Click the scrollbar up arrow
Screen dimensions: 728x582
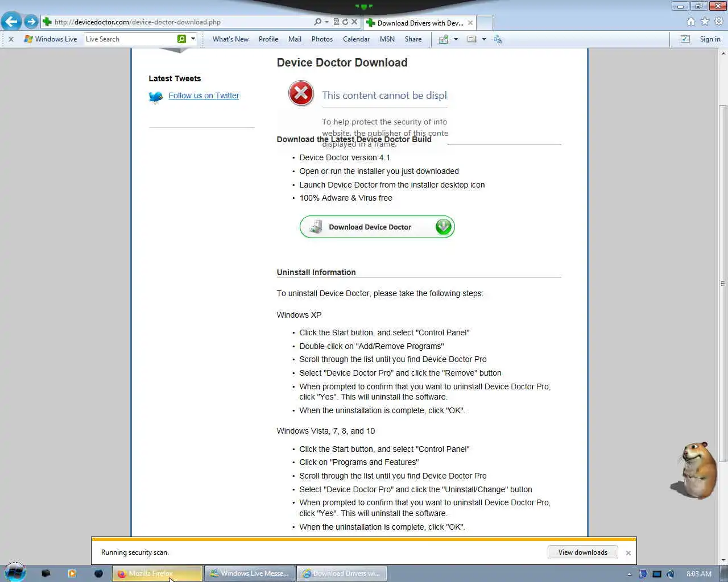coord(723,53)
